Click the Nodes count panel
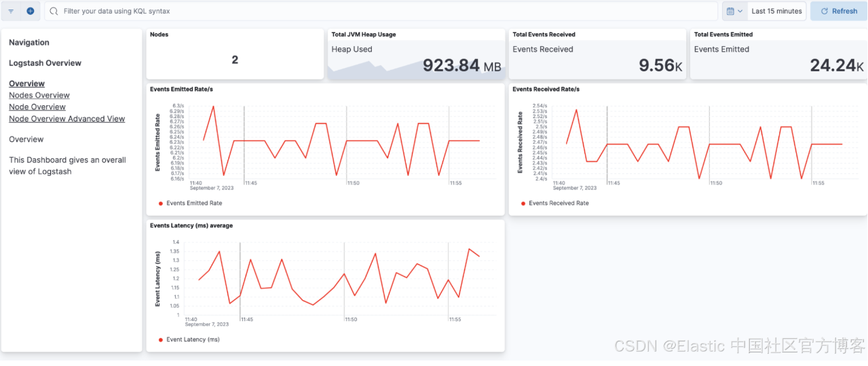The height and width of the screenshot is (366, 868). click(235, 54)
